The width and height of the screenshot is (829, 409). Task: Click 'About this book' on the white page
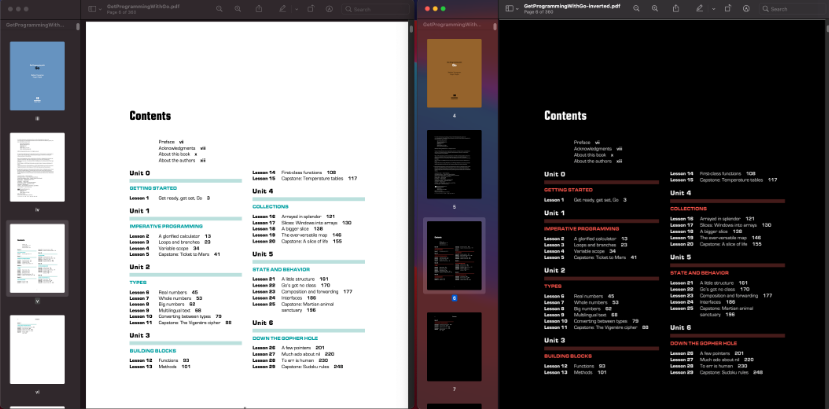[178, 154]
